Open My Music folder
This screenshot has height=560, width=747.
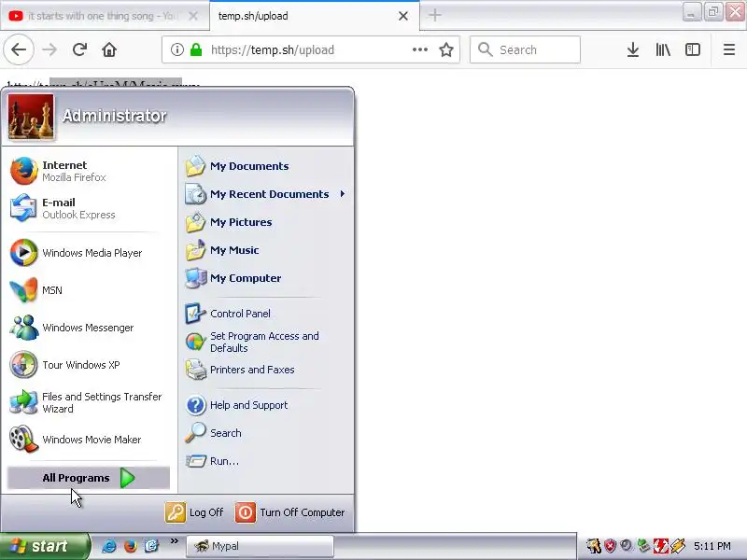tap(266, 250)
